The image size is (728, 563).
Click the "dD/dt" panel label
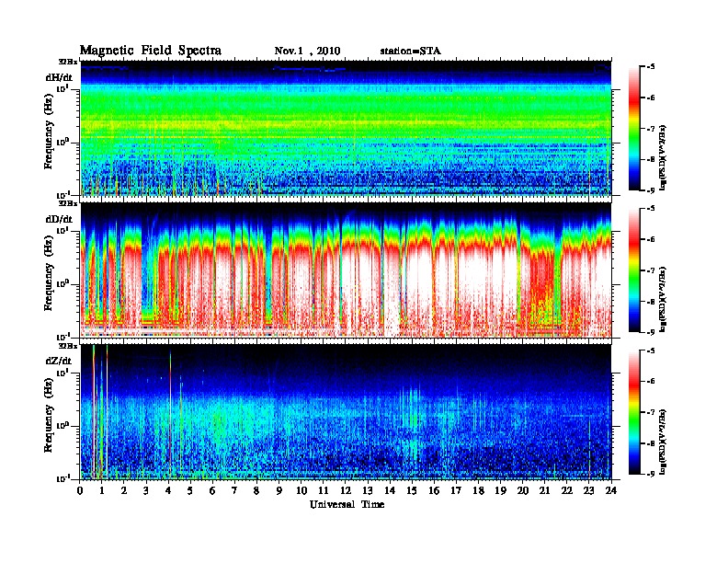tap(59, 219)
